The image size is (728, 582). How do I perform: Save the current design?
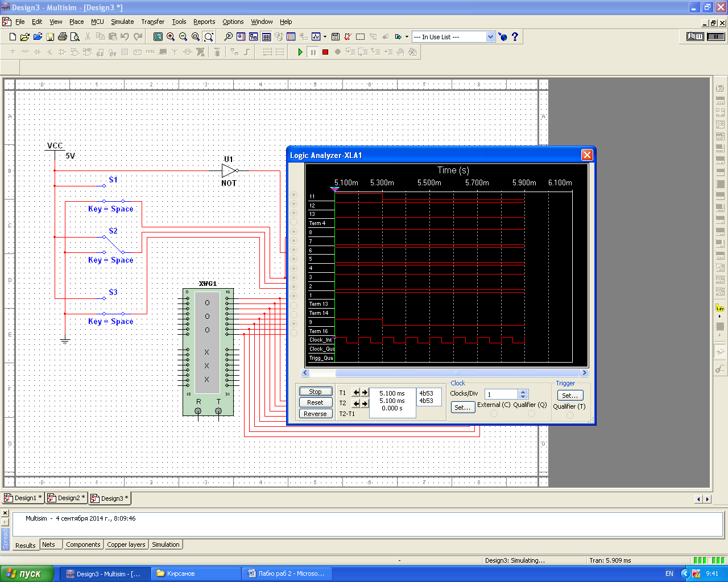[50, 37]
